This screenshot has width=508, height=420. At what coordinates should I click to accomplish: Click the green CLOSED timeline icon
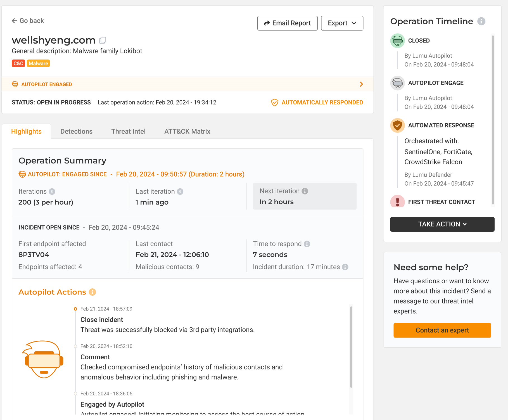(x=397, y=41)
